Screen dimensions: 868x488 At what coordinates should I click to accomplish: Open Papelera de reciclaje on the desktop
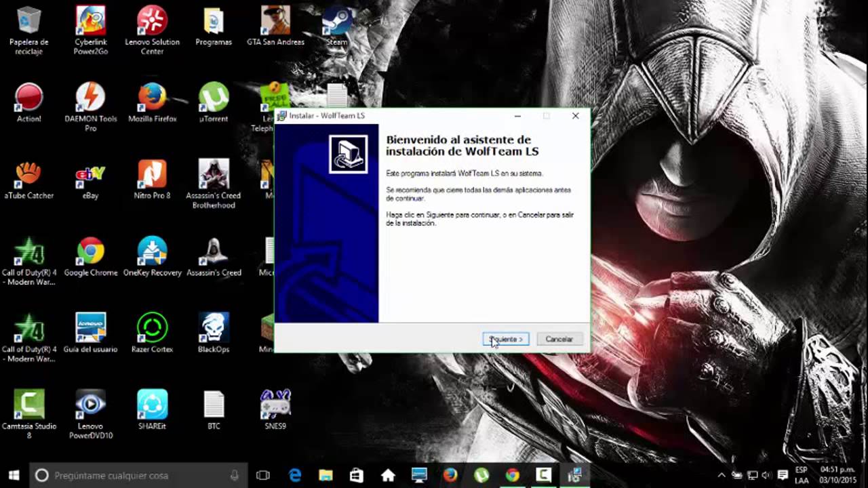pyautogui.click(x=28, y=31)
